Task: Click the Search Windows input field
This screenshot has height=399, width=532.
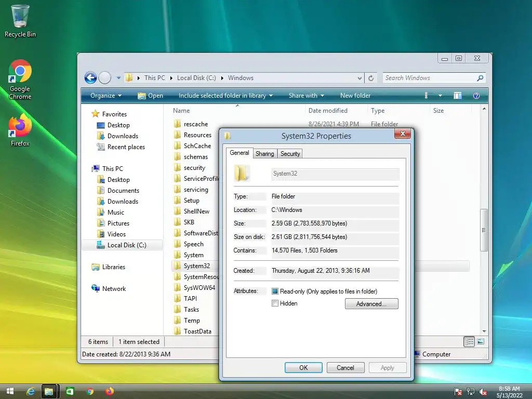Action: pos(430,78)
